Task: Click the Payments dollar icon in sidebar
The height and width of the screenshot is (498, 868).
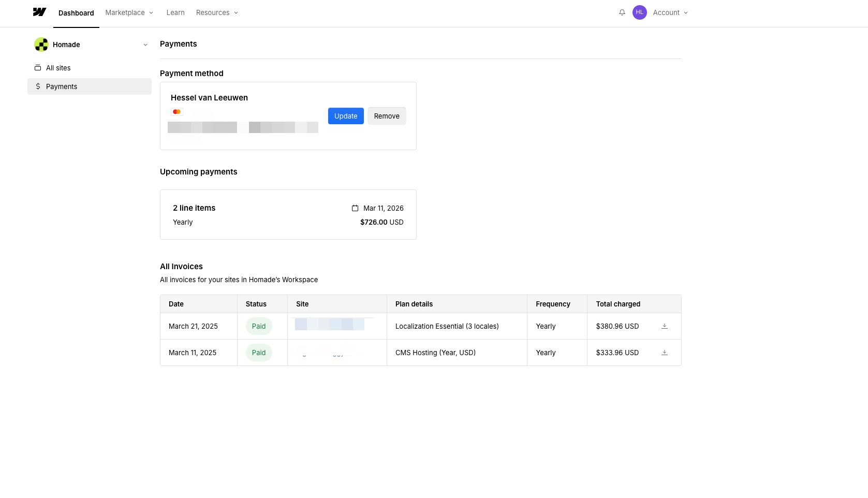Action: [x=38, y=86]
